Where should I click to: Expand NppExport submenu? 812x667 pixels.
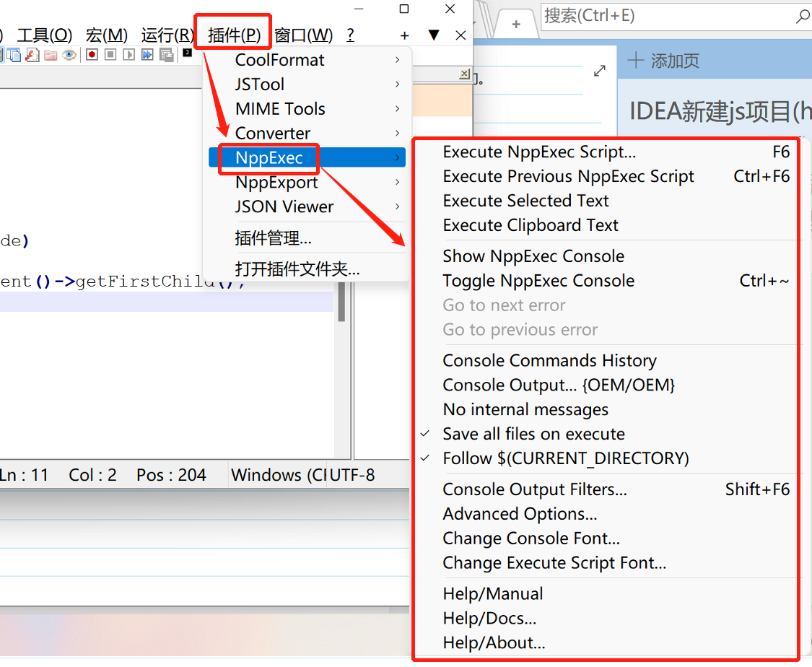coord(307,182)
